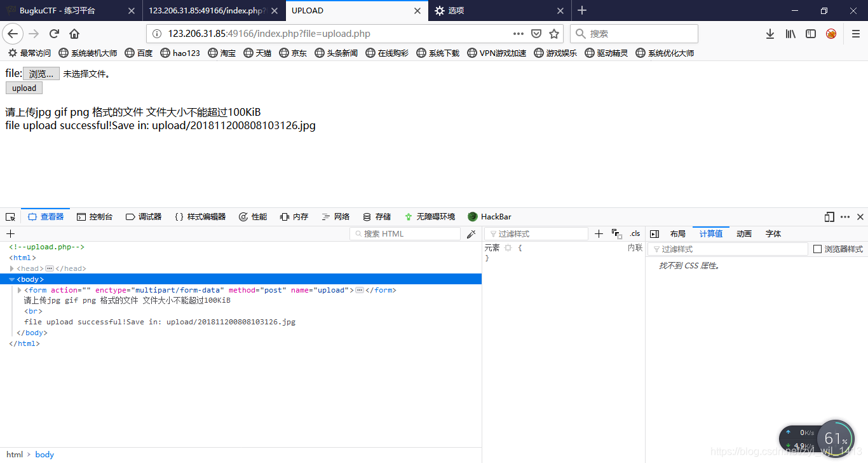The height and width of the screenshot is (463, 868).
Task: Expand the form element node
Action: click(20, 290)
